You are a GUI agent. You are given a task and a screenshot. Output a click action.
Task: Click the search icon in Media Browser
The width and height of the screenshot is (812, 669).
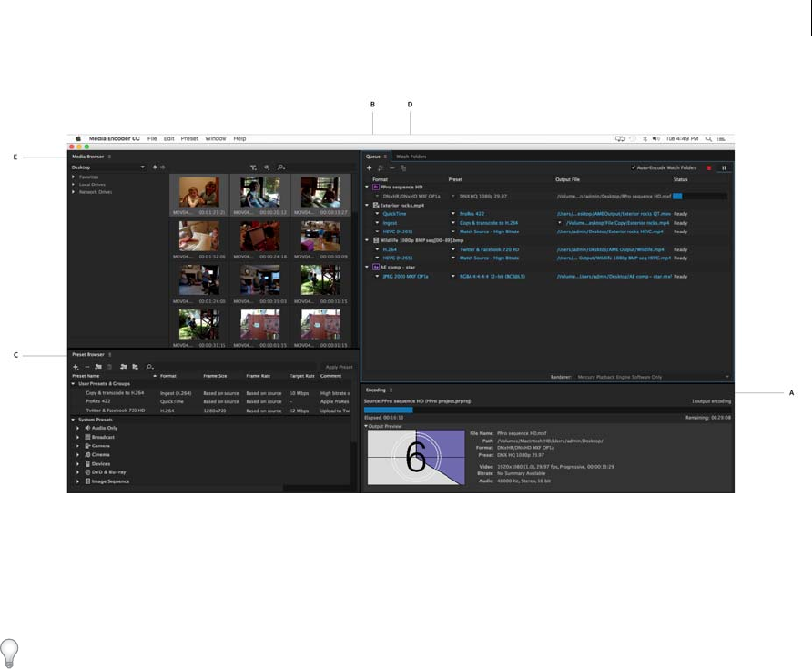[x=280, y=167]
